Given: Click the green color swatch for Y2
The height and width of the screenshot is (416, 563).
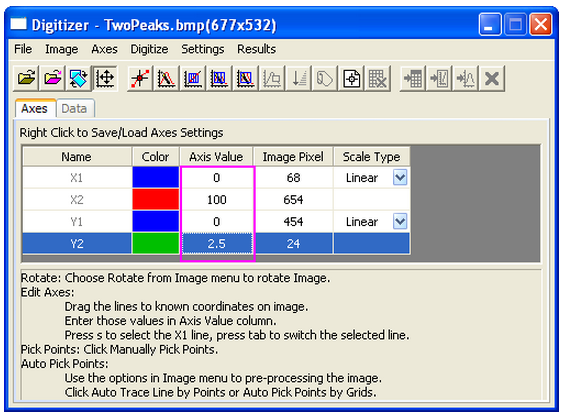Looking at the screenshot, I should coord(155,243).
